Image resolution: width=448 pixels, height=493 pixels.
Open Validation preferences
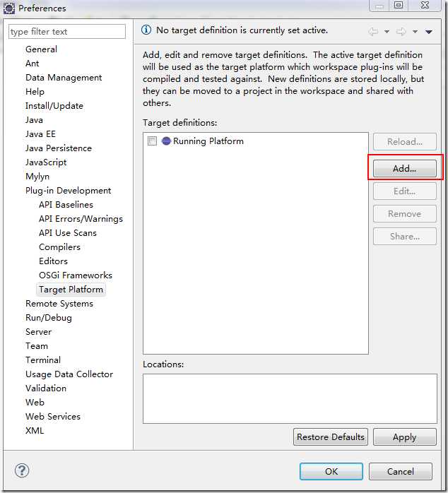click(46, 388)
